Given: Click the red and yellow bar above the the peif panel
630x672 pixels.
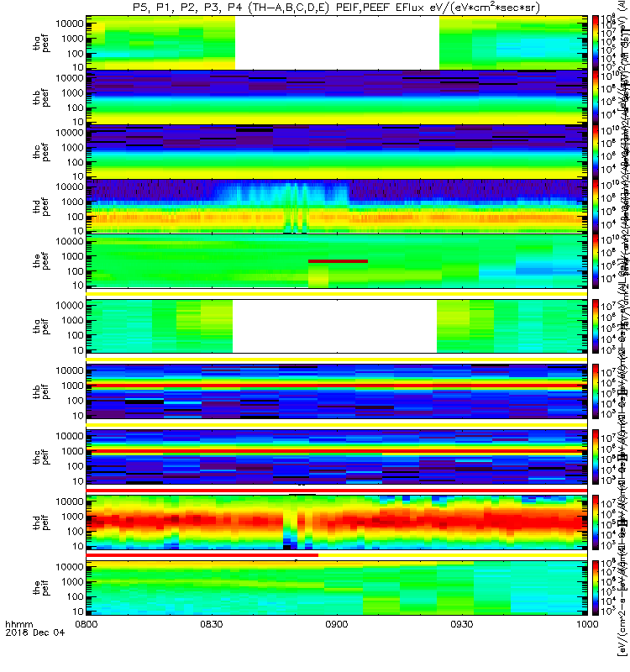Looking at the screenshot, I should coord(337,555).
